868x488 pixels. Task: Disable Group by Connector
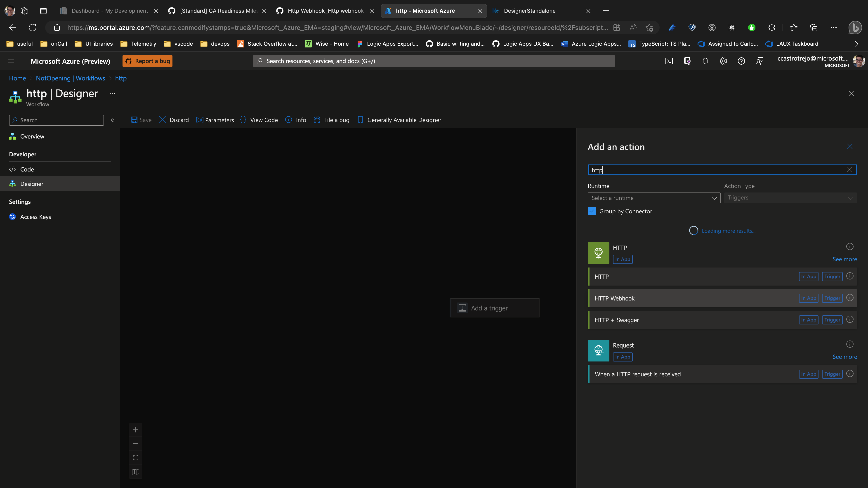click(x=592, y=211)
